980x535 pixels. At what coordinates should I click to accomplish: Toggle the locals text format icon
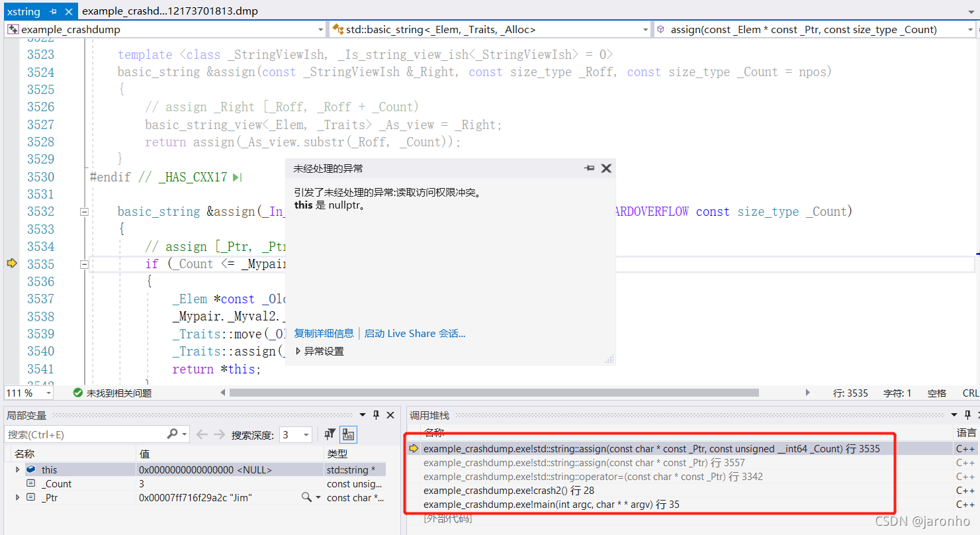tap(349, 434)
